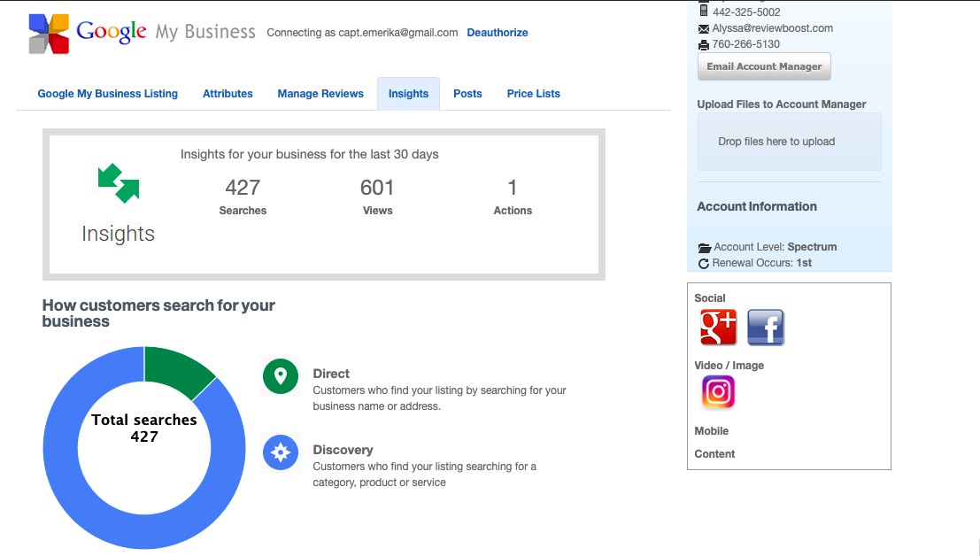Open the Google+ social icon
This screenshot has height=556, width=980.
718,327
